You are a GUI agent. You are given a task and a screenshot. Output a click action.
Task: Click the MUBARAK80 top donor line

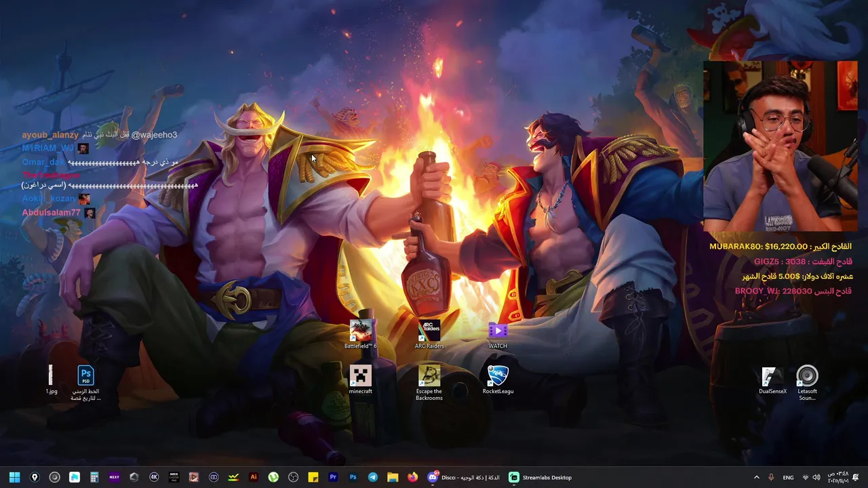[x=780, y=247]
